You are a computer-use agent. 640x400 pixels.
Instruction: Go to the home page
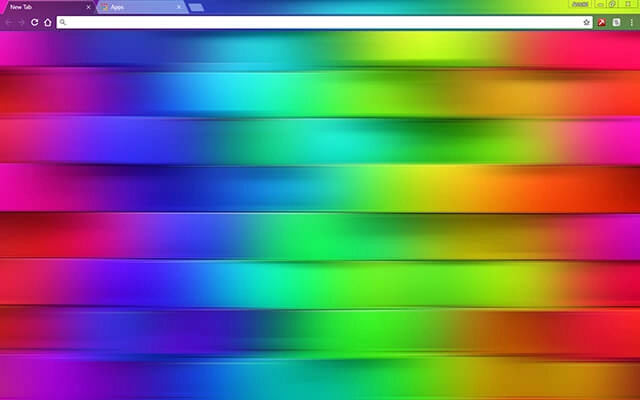coord(48,22)
